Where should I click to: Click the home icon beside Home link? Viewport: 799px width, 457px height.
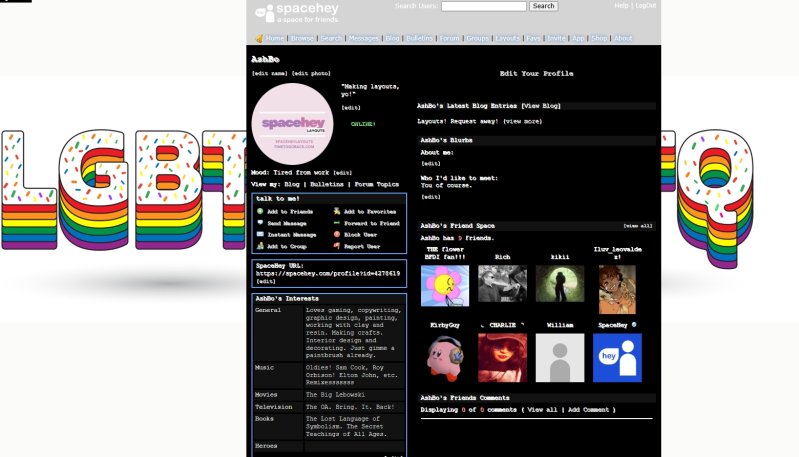click(x=259, y=38)
